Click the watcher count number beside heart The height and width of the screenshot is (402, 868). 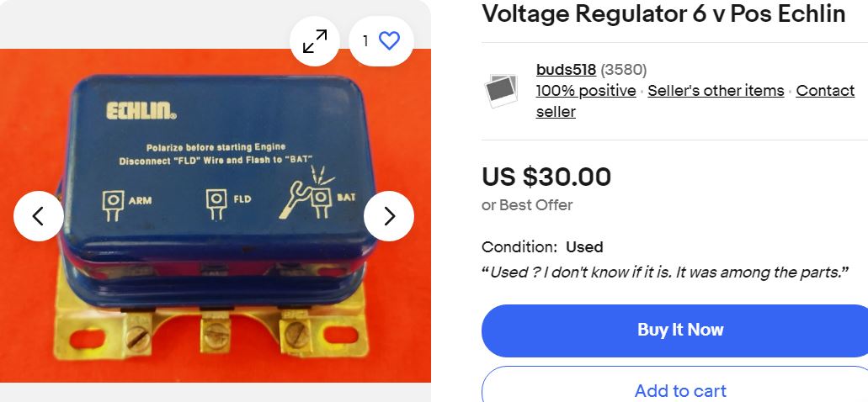[x=365, y=41]
